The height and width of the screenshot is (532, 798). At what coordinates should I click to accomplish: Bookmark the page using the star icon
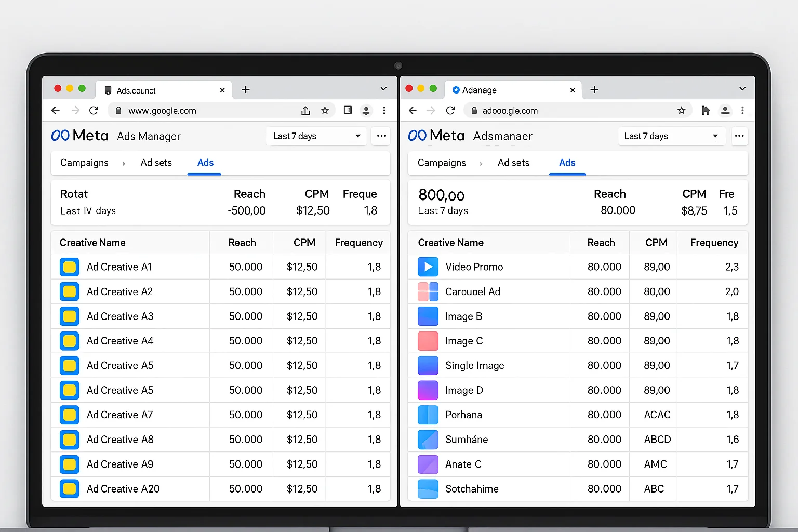click(x=325, y=110)
